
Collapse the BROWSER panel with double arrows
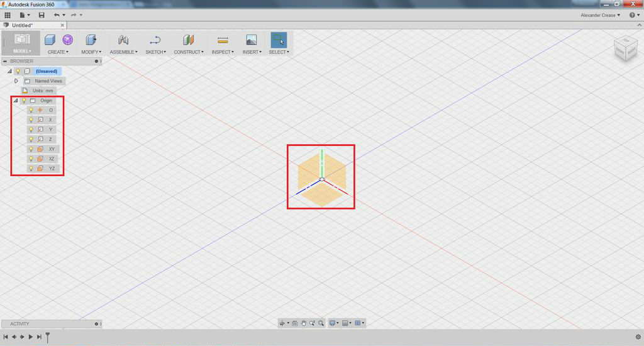tap(5, 61)
